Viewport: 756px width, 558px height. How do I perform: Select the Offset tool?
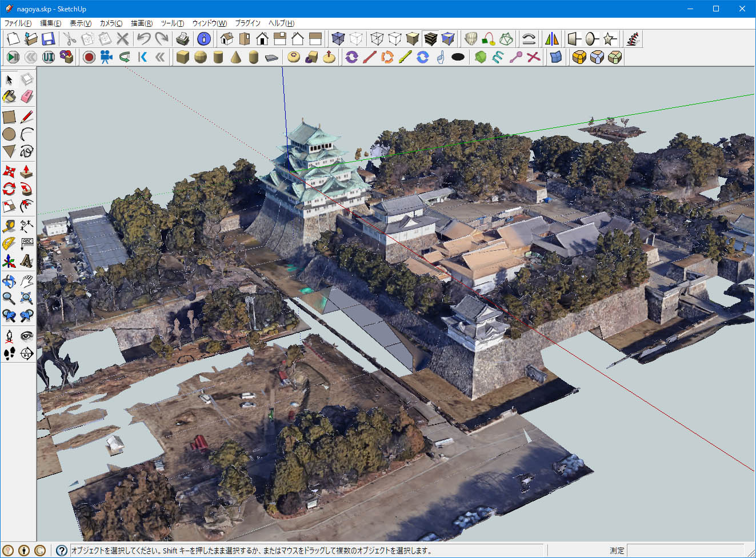[27, 206]
